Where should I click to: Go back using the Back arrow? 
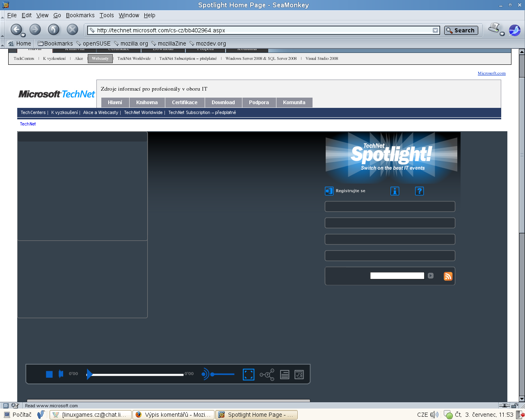[16, 29]
